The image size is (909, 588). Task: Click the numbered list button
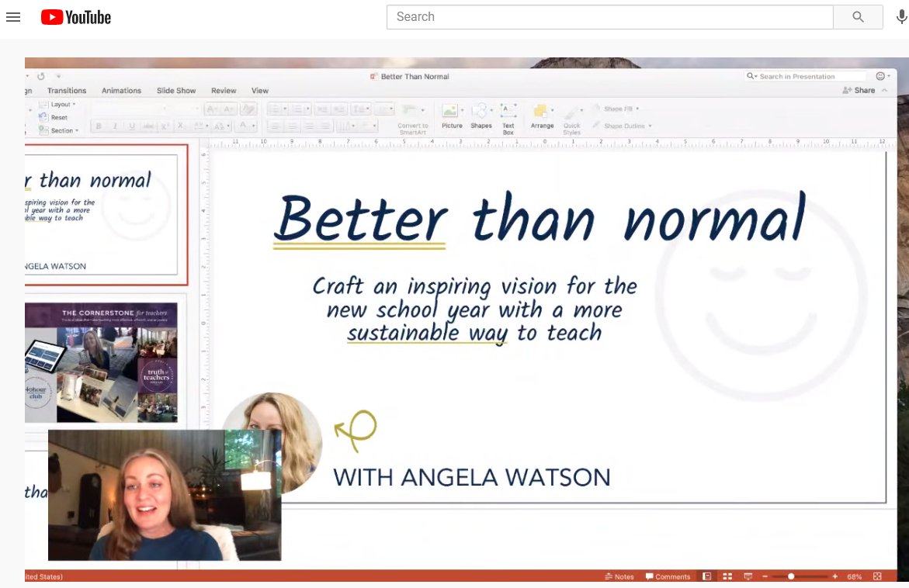(x=300, y=109)
